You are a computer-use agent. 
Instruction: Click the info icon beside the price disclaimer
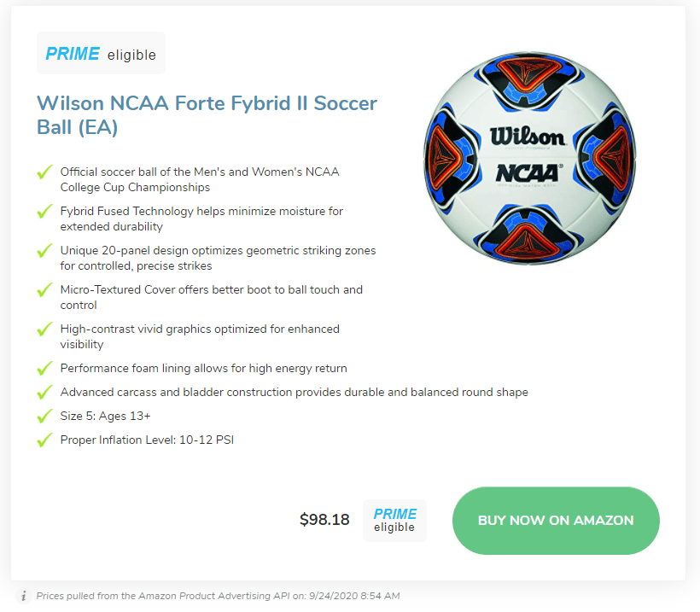tap(23, 596)
